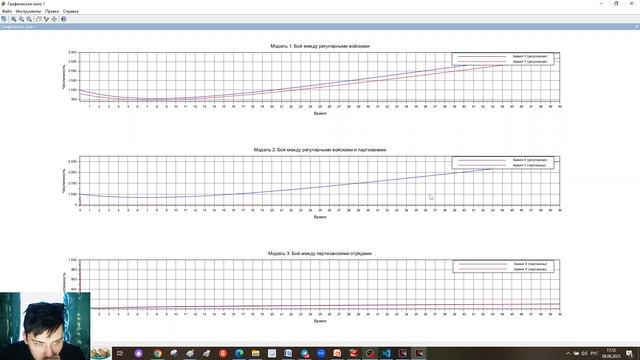Toggle the datatip mode tool
This screenshot has width=640, height=360.
pyautogui.click(x=47, y=19)
